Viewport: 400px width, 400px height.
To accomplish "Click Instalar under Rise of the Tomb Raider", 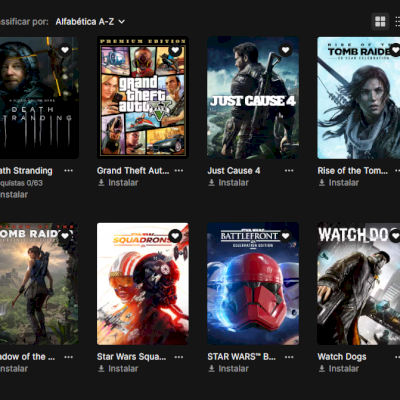I will point(339,183).
